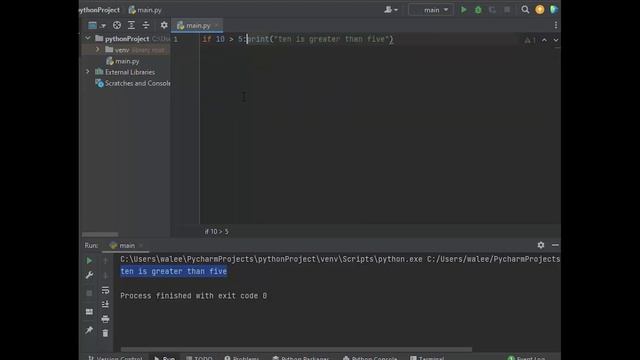Click pythonProject in the navigation bar

(100, 10)
